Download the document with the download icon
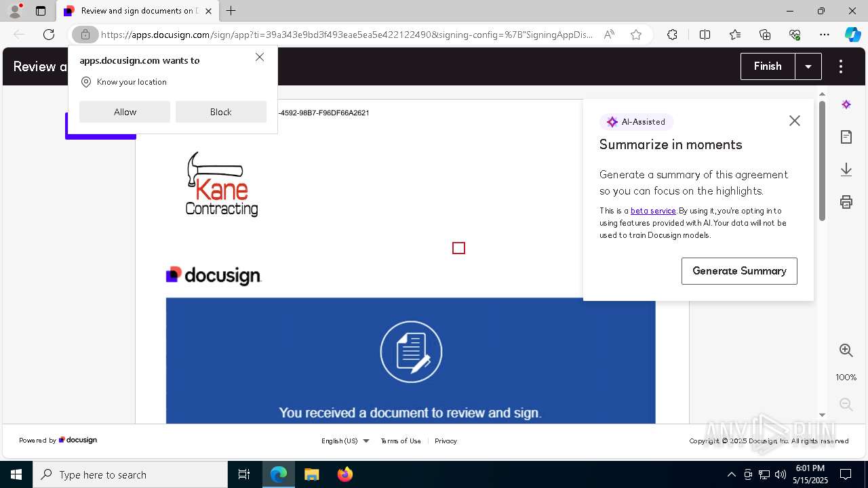 (846, 169)
